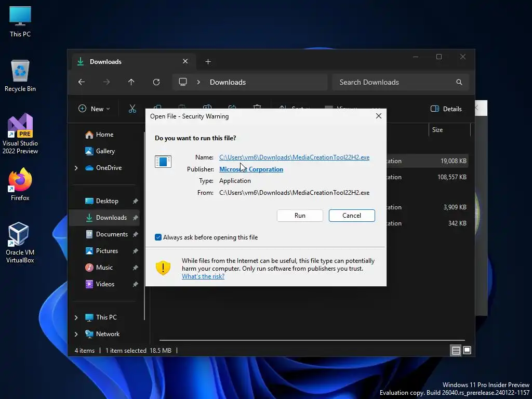Viewport: 532px width, 399px height.
Task: Launch Firefox desktop shortcut
Action: click(x=20, y=184)
